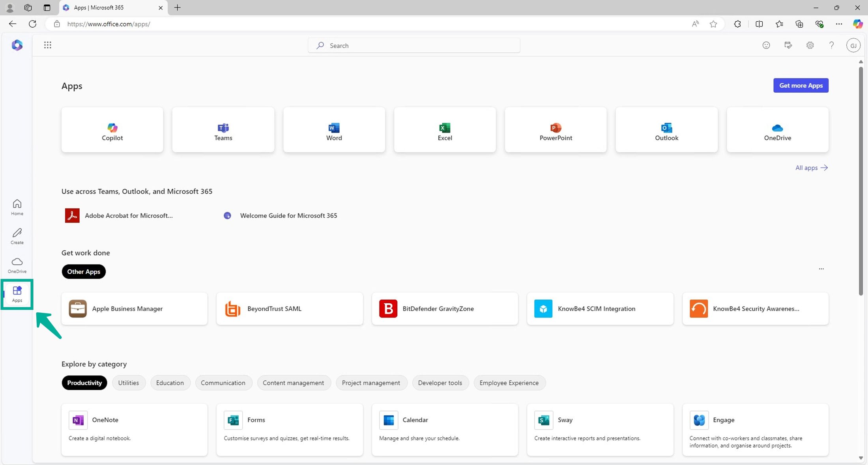Image resolution: width=868 pixels, height=465 pixels.
Task: Open Excel
Action: (x=445, y=130)
